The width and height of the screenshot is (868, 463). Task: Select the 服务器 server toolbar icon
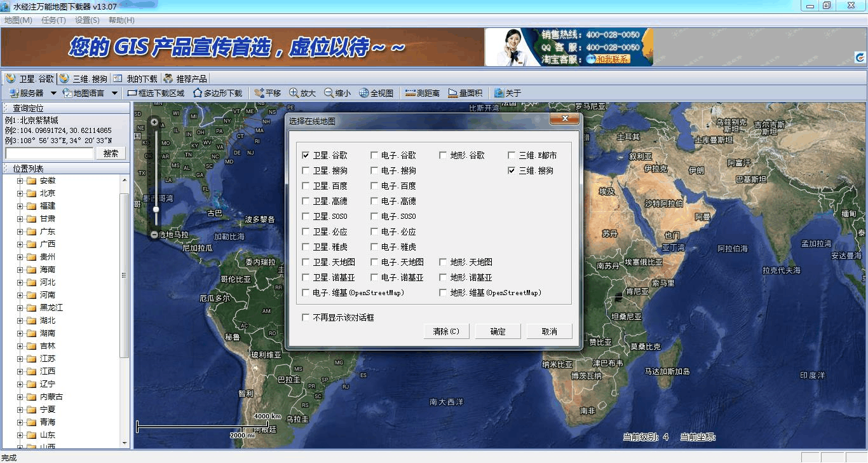[13, 93]
